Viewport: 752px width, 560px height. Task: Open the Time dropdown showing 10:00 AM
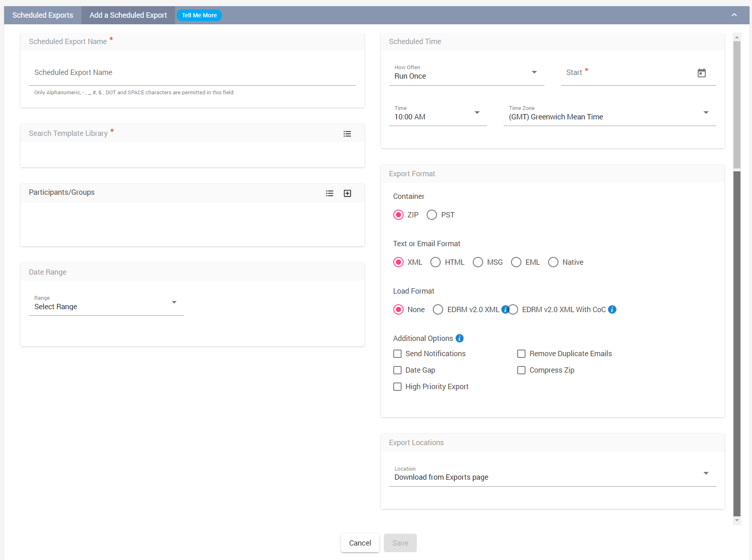click(438, 114)
